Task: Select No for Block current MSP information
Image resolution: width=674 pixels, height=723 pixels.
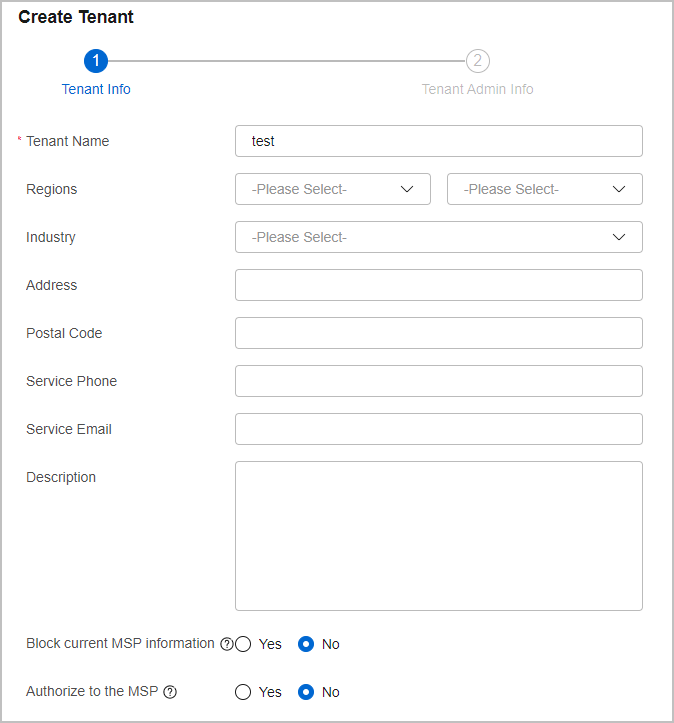Action: (306, 644)
